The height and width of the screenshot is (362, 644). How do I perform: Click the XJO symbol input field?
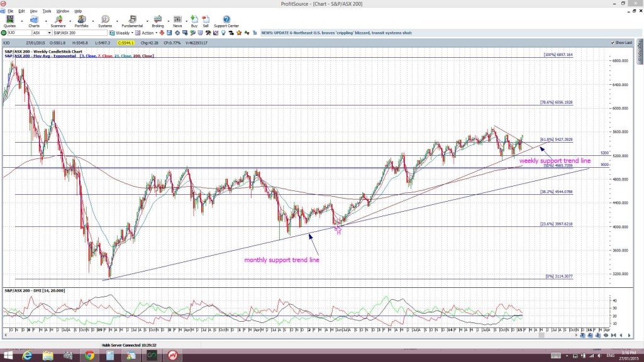click(x=19, y=33)
